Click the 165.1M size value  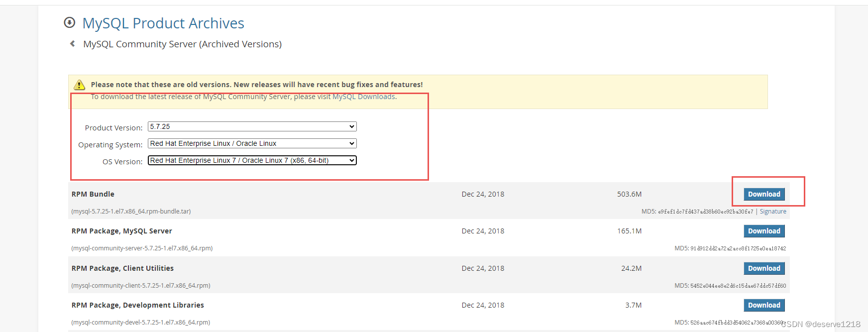pos(629,231)
